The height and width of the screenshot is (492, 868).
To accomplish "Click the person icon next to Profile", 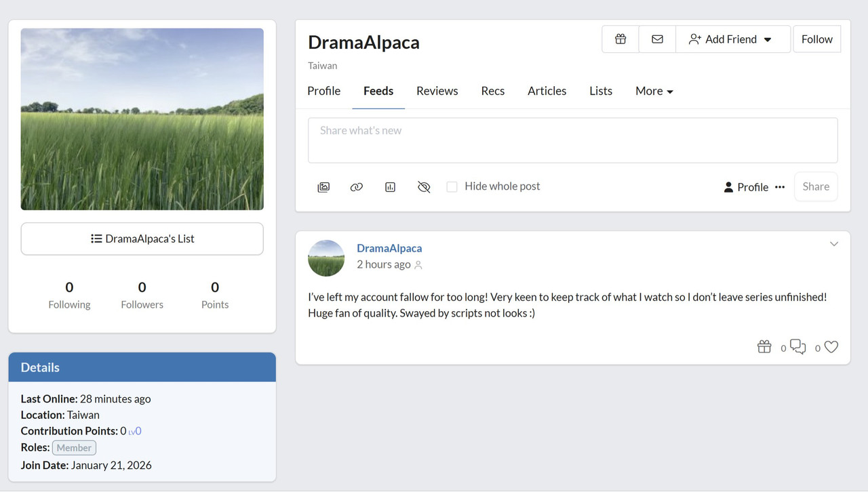I will 728,187.
